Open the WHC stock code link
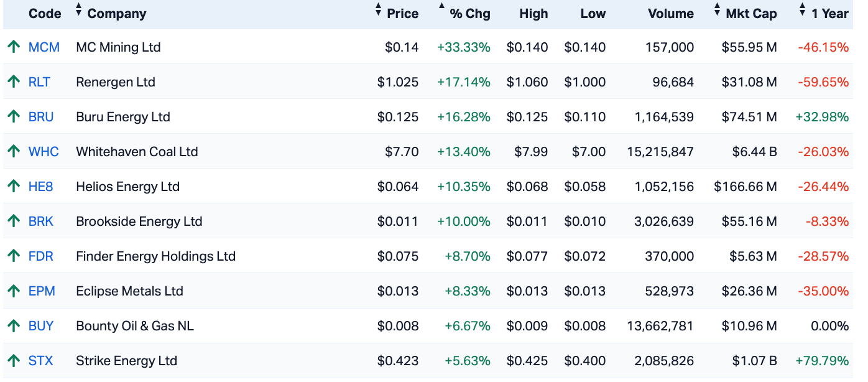The width and height of the screenshot is (868, 382). (44, 152)
